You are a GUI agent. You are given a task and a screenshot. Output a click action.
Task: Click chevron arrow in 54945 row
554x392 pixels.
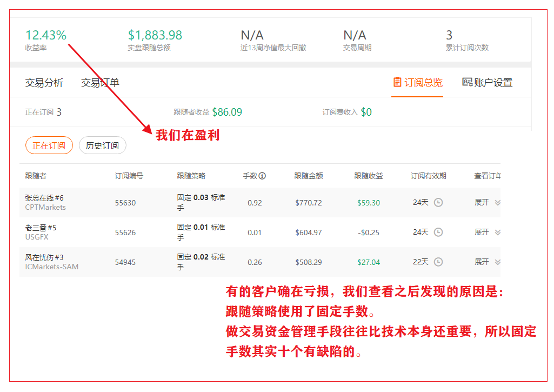(497, 262)
